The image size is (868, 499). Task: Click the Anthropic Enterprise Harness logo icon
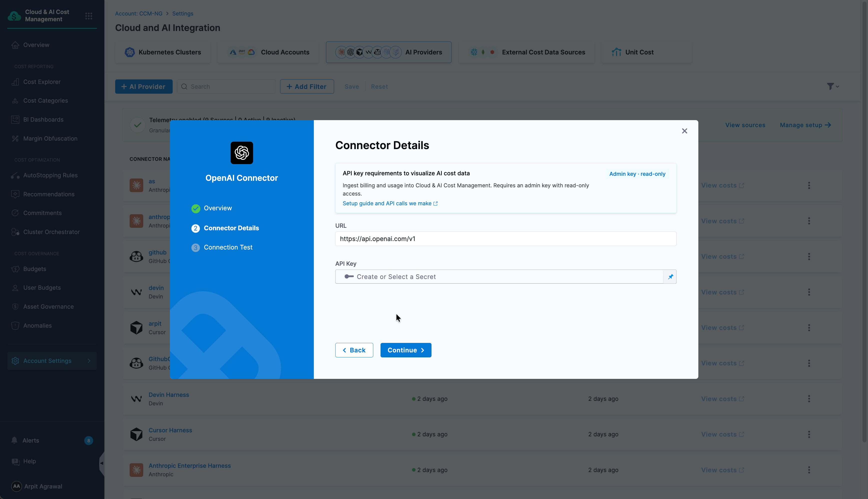[136, 470]
